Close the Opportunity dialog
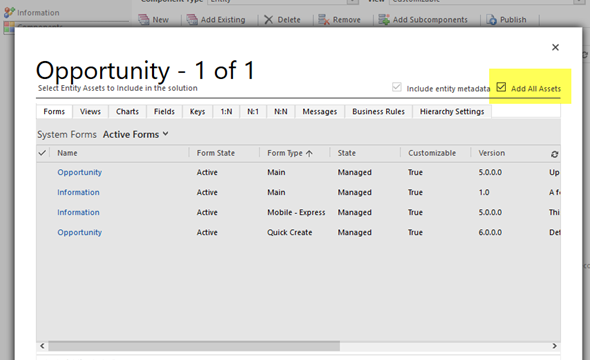This screenshot has height=360, width=590. click(555, 47)
